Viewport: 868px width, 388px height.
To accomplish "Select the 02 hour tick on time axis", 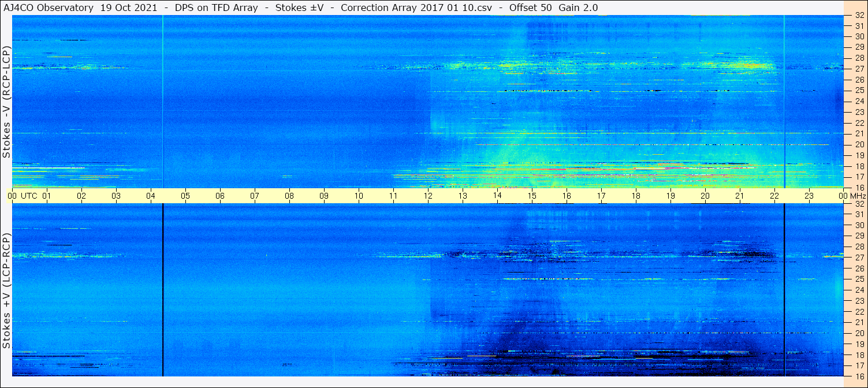I will 81,196.
